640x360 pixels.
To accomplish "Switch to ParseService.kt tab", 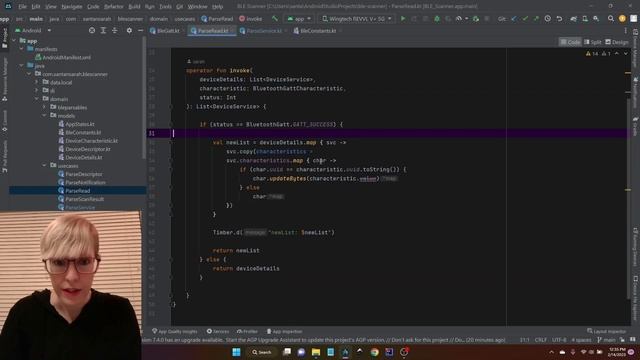I will [x=263, y=31].
